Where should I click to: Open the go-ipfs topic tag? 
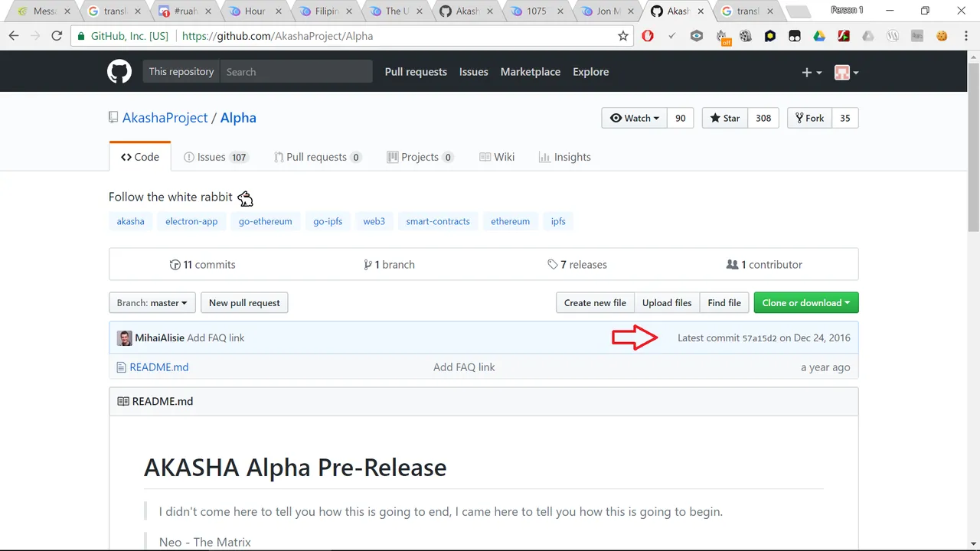328,221
